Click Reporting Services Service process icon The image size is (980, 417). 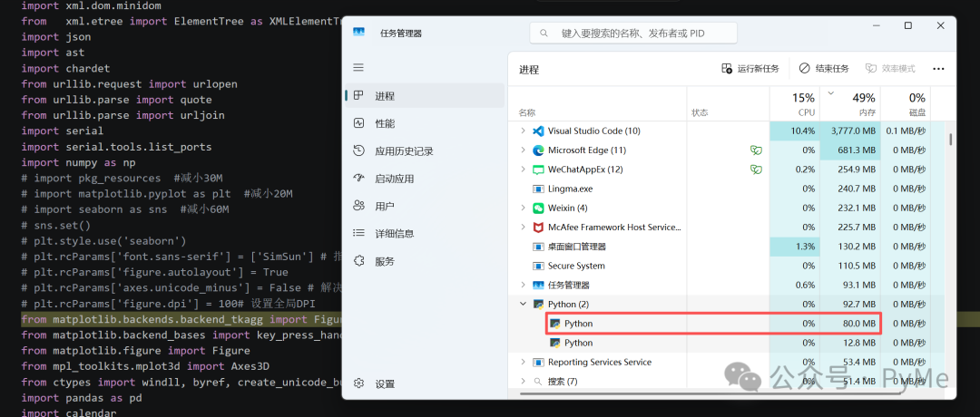click(538, 362)
